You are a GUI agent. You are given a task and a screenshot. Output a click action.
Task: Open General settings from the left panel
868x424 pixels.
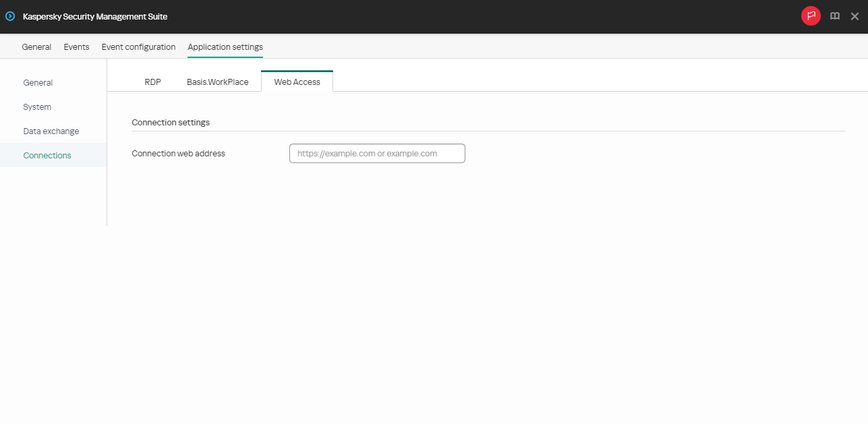[x=38, y=82]
